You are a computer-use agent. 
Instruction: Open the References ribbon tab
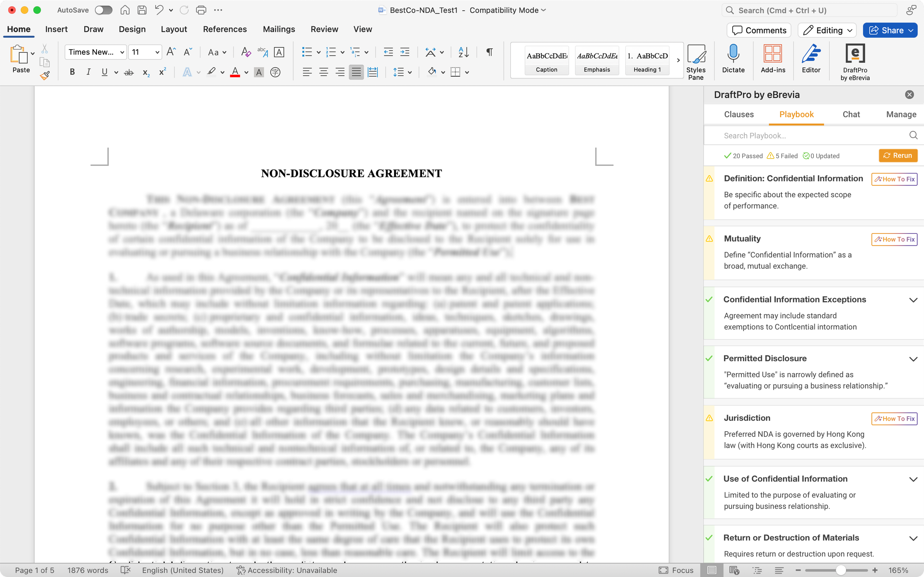tap(225, 29)
